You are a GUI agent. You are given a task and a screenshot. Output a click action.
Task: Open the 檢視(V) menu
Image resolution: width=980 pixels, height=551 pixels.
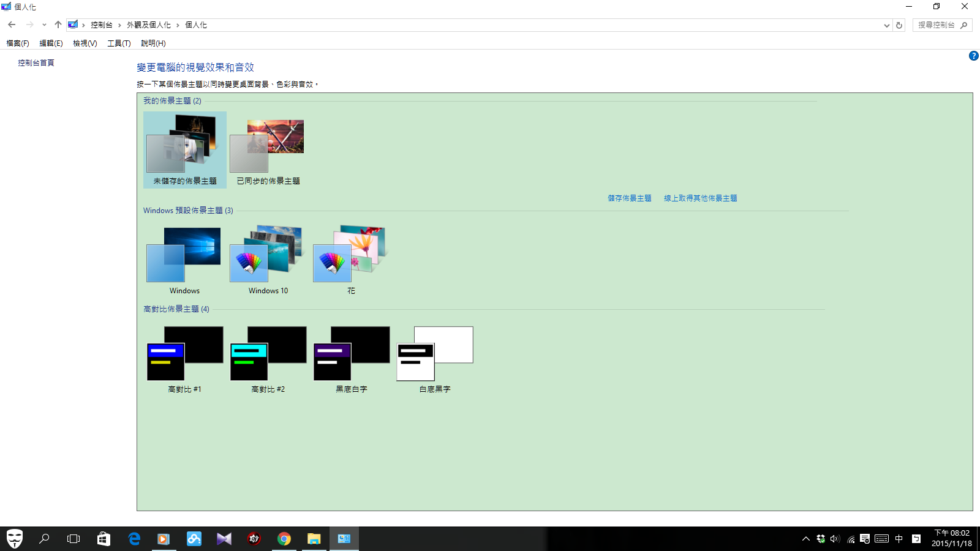85,43
